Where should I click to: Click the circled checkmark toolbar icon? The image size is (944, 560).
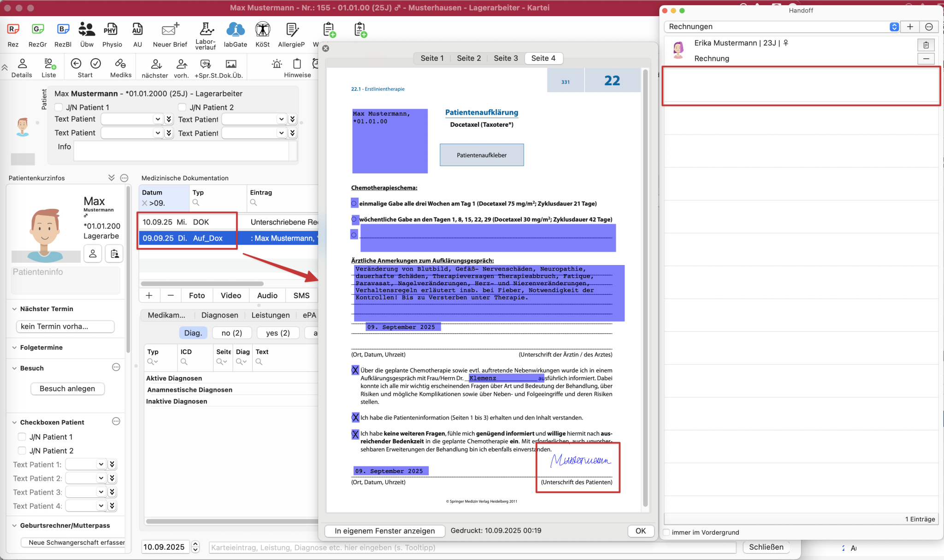point(95,63)
